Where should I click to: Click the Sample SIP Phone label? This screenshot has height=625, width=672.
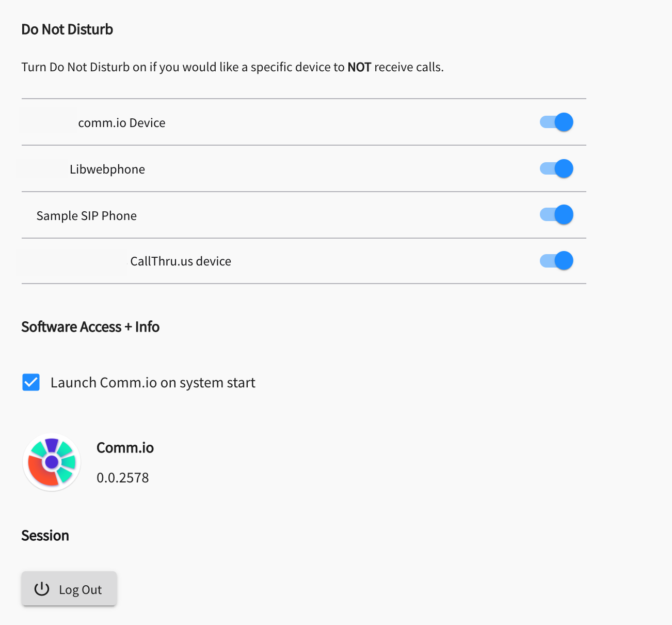(87, 216)
